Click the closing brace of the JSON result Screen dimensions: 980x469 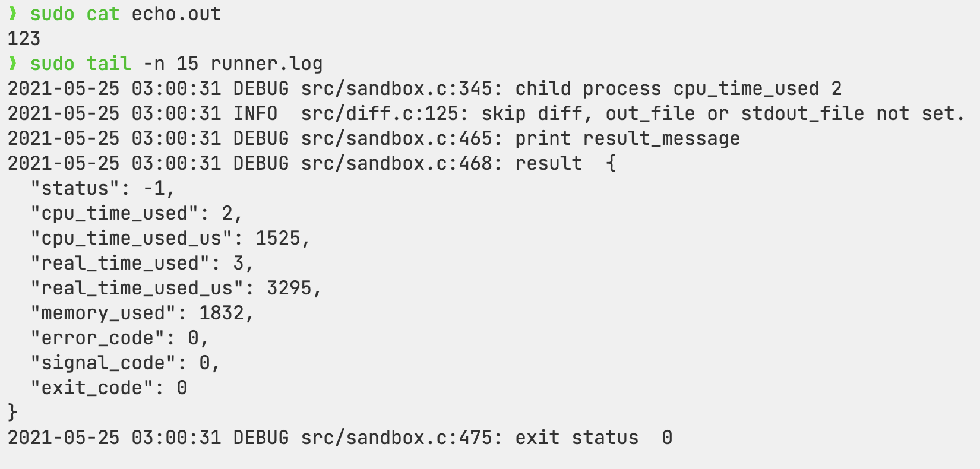[x=12, y=413]
